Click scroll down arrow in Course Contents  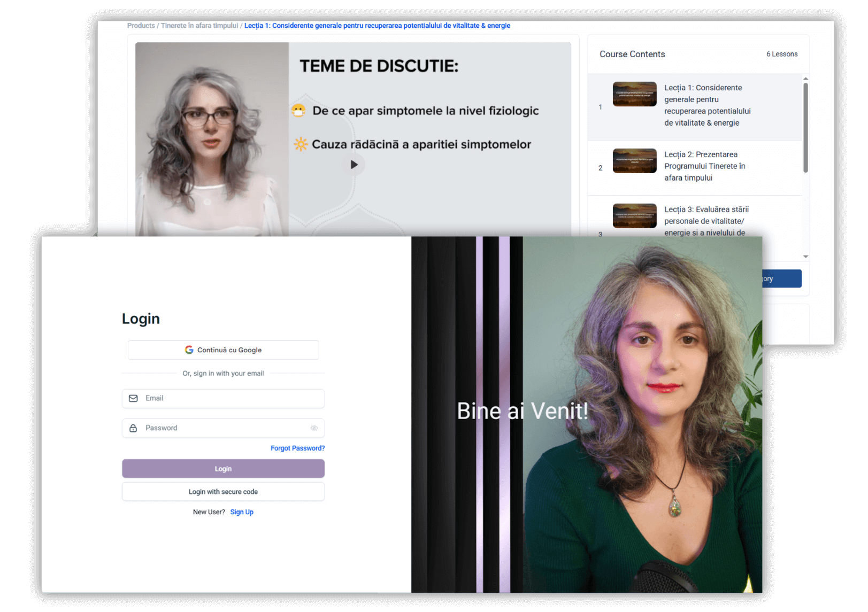pyautogui.click(x=805, y=257)
